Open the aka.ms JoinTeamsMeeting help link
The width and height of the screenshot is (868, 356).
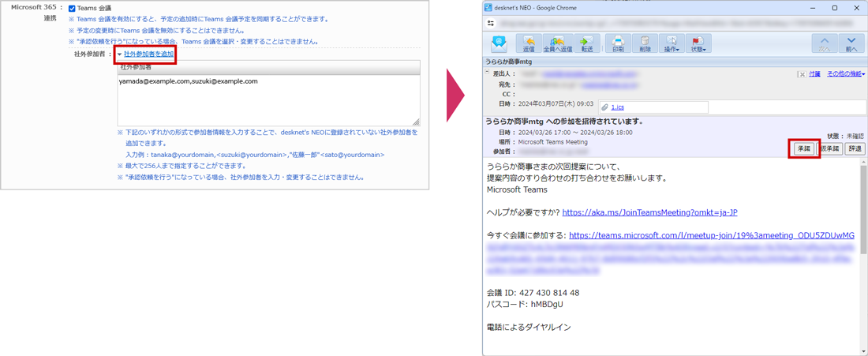pos(649,212)
